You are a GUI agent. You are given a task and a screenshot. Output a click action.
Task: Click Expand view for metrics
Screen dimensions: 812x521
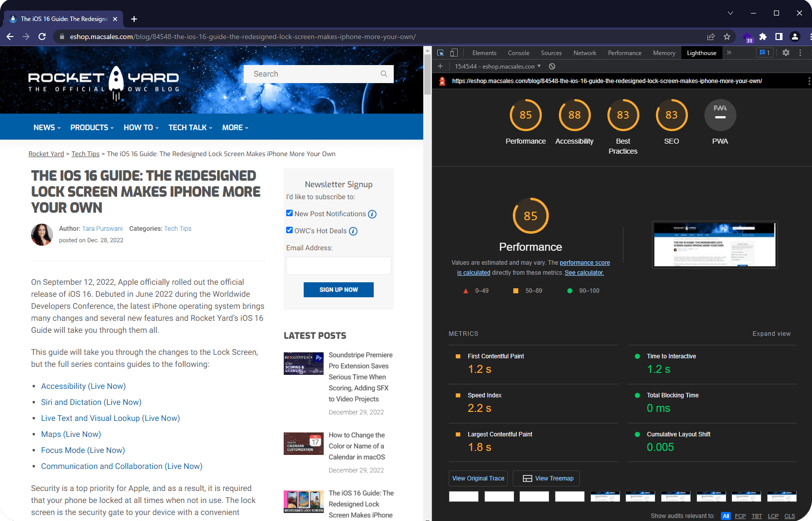pos(771,334)
